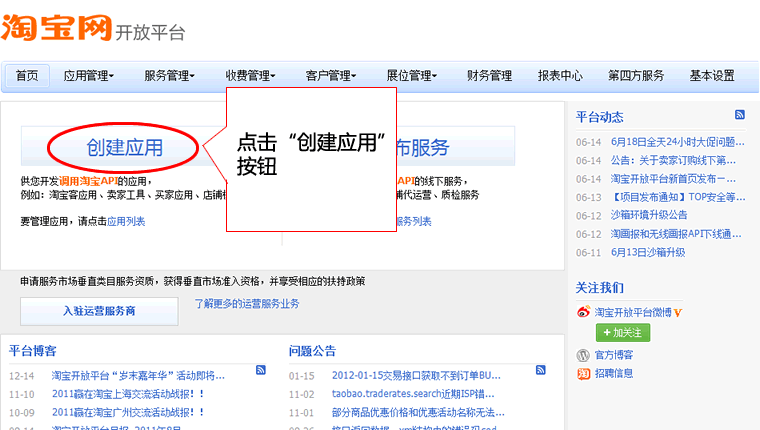Expand the 收费管理 dropdown menu
The image size is (760, 430).
[x=250, y=76]
